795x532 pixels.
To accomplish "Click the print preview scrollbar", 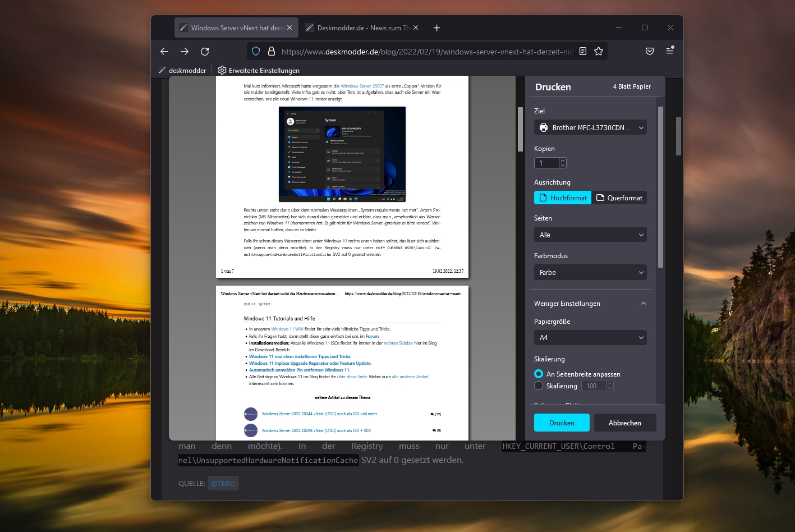I will 520,129.
